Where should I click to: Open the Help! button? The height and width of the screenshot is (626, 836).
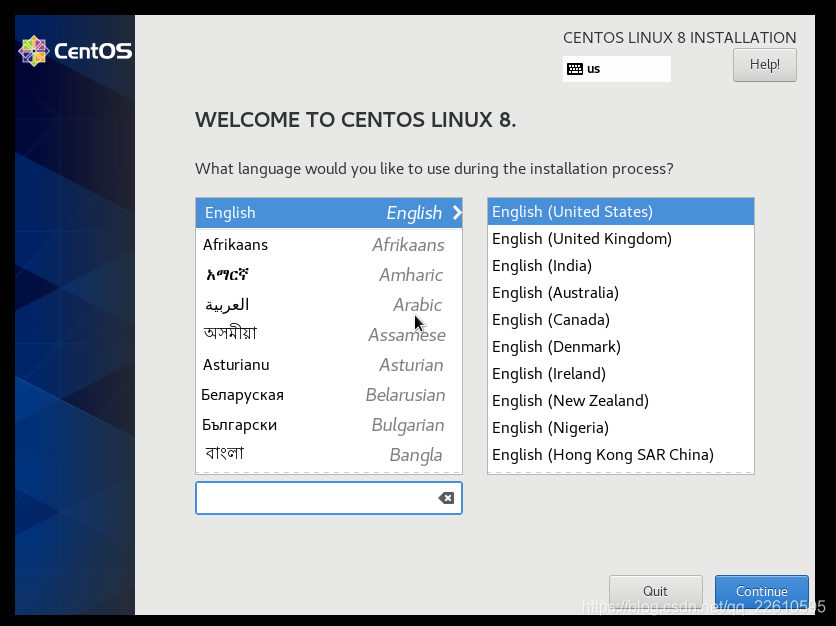(765, 65)
